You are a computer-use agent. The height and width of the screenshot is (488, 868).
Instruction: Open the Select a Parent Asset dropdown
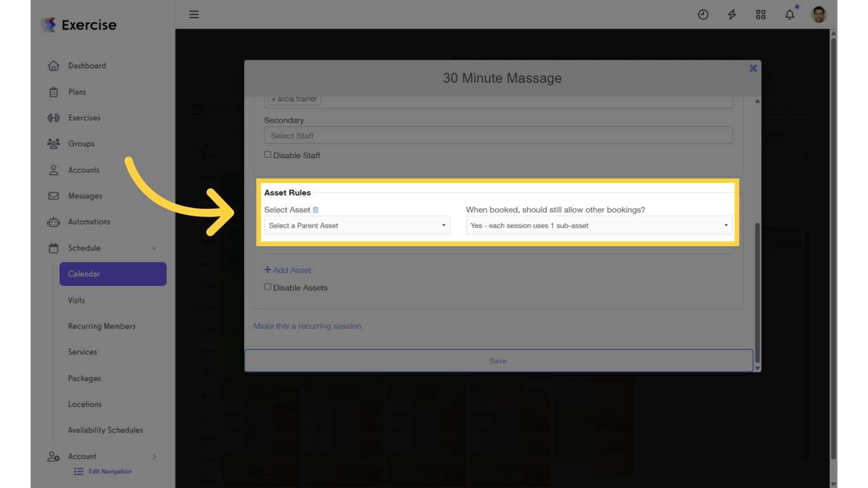click(357, 226)
